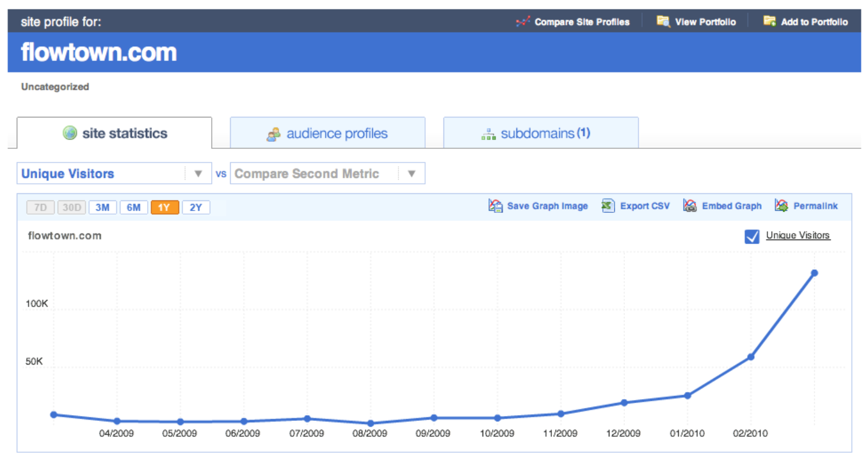Click the 08/2009 data point on graph
Viewport: 868px width, 466px height.
coord(371,423)
